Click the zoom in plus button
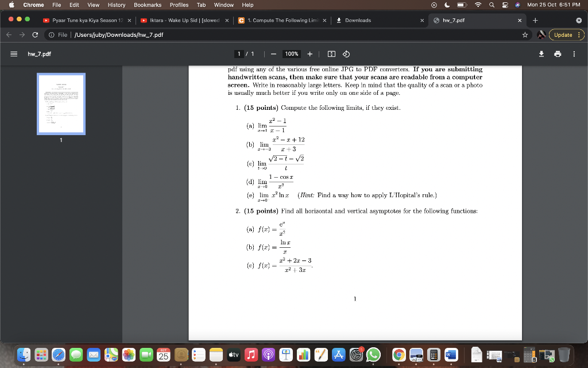This screenshot has height=368, width=588. click(x=310, y=54)
